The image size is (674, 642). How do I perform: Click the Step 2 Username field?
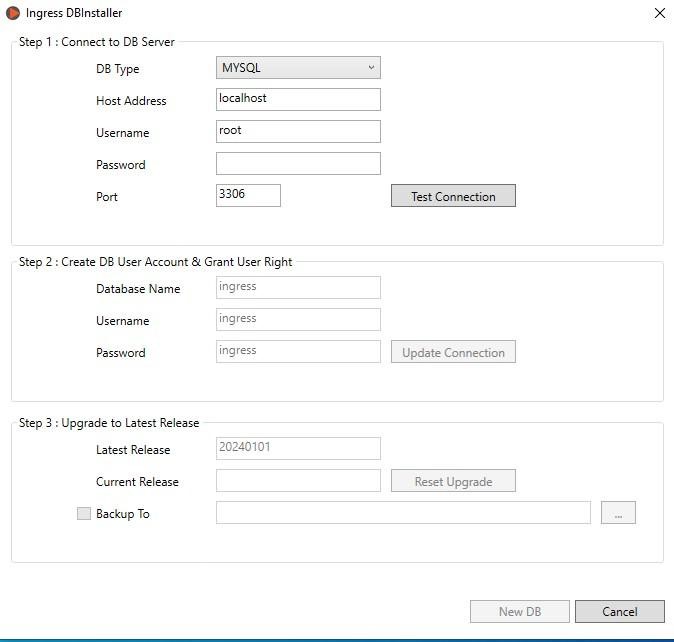click(298, 319)
